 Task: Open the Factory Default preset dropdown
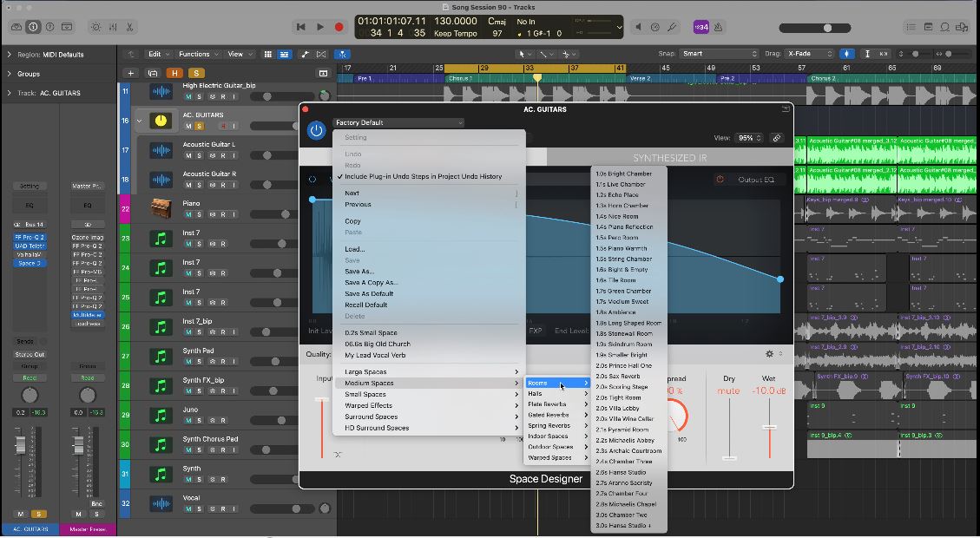[x=398, y=122]
